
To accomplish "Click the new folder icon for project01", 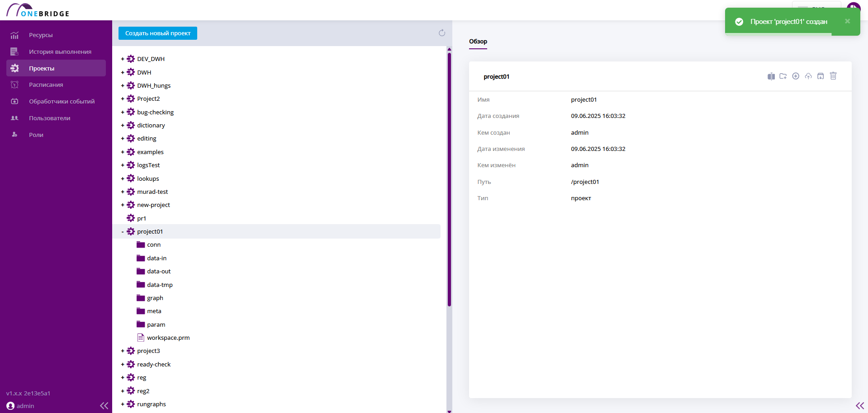I will coord(783,76).
